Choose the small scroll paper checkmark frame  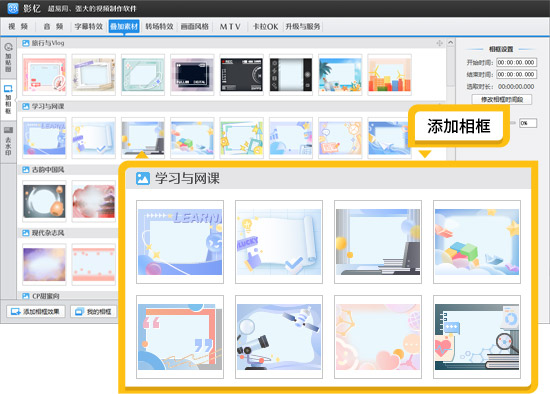point(94,138)
